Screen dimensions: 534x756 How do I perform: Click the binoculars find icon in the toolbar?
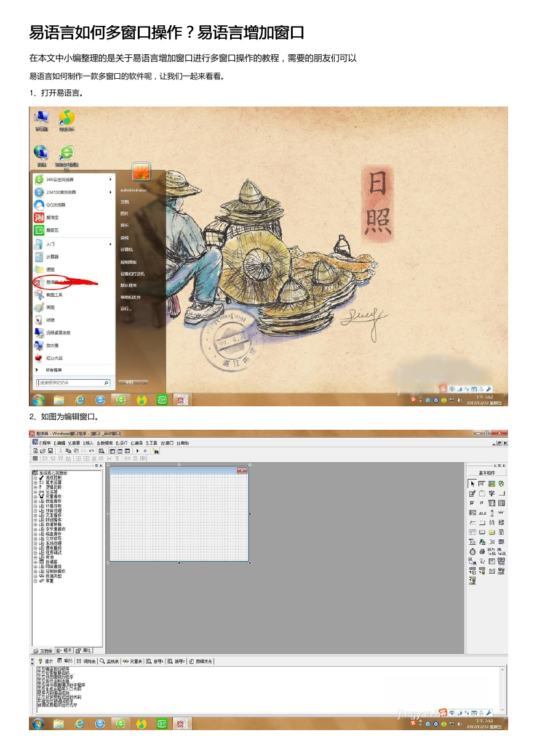pos(156,451)
